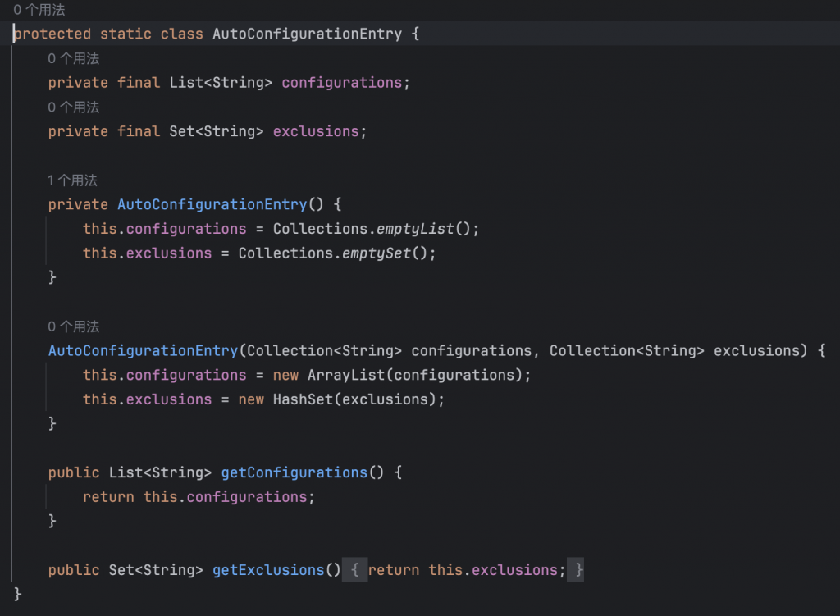Click the ArrayList constructor call
This screenshot has width=840, height=616.
coord(337,375)
